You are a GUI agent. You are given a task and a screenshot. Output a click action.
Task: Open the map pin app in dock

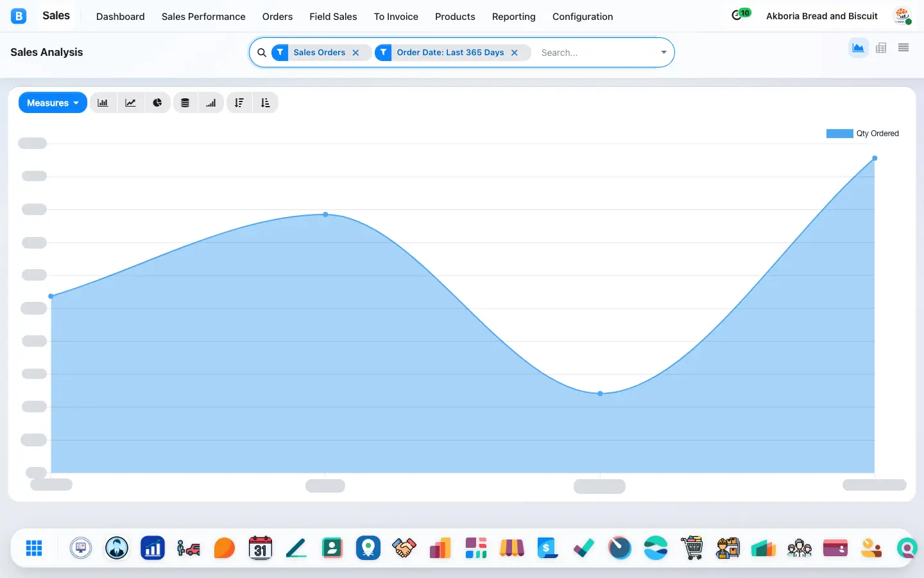[368, 548]
